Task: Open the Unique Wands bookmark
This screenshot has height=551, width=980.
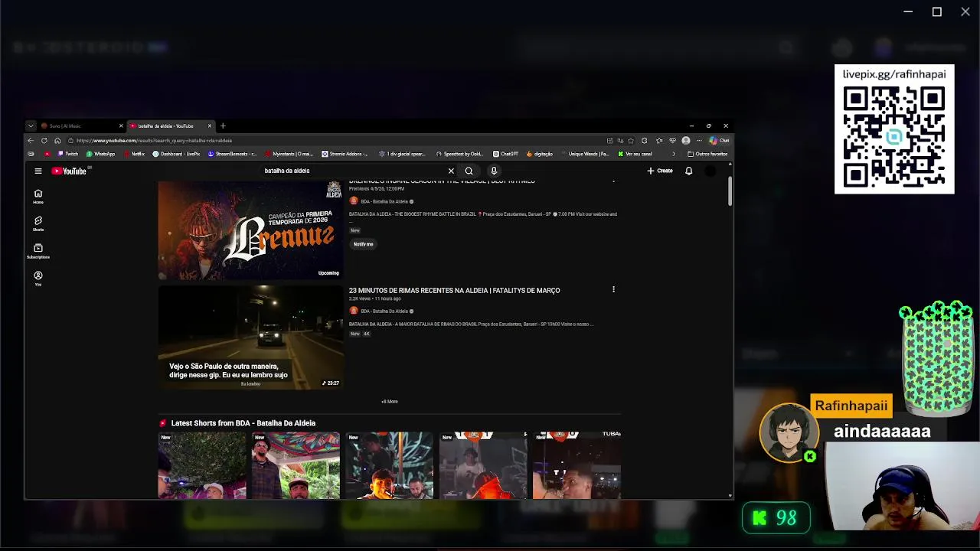Action: pos(585,154)
